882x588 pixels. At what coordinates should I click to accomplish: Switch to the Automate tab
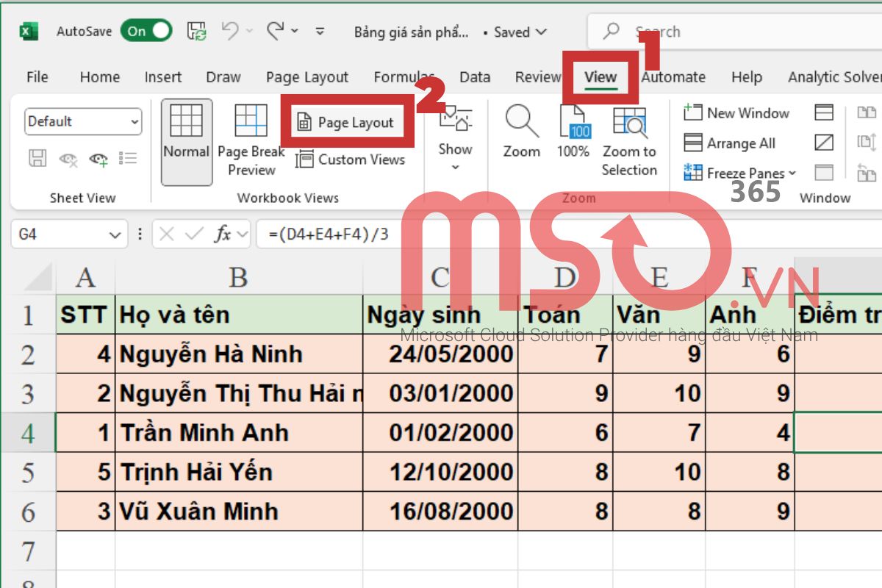(673, 77)
